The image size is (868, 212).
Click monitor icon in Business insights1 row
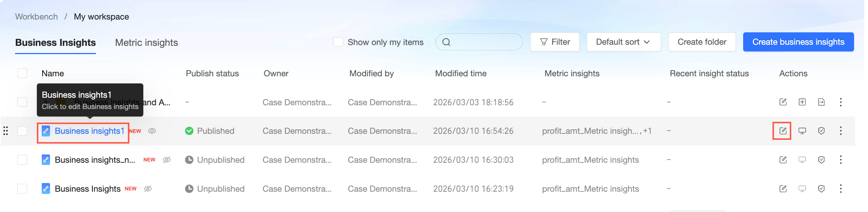tap(802, 131)
